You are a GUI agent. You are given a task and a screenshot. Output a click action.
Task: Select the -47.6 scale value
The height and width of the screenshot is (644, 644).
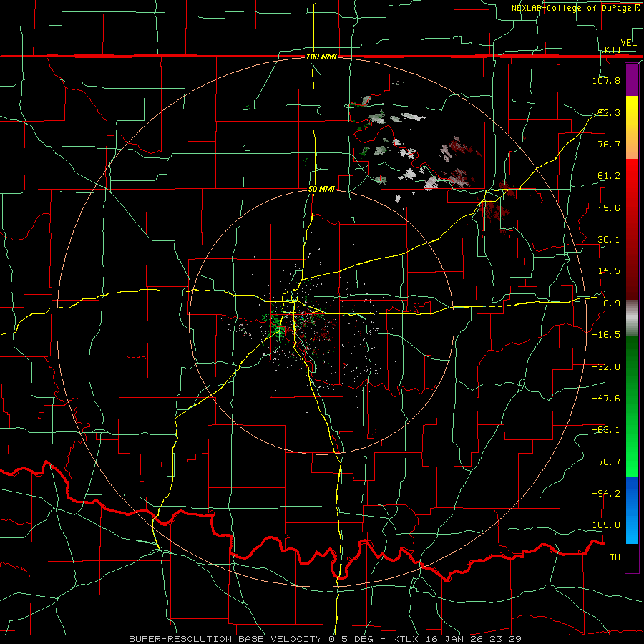(x=606, y=399)
